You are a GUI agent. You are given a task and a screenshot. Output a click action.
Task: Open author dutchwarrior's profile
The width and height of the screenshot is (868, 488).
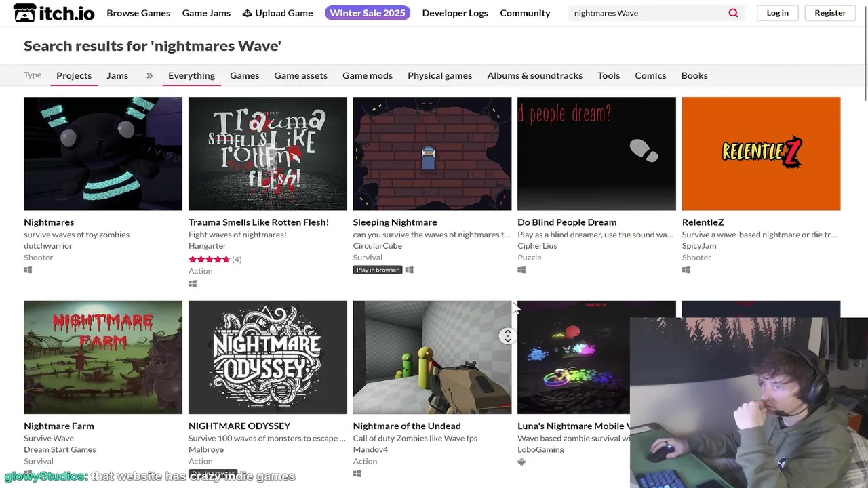pos(48,245)
